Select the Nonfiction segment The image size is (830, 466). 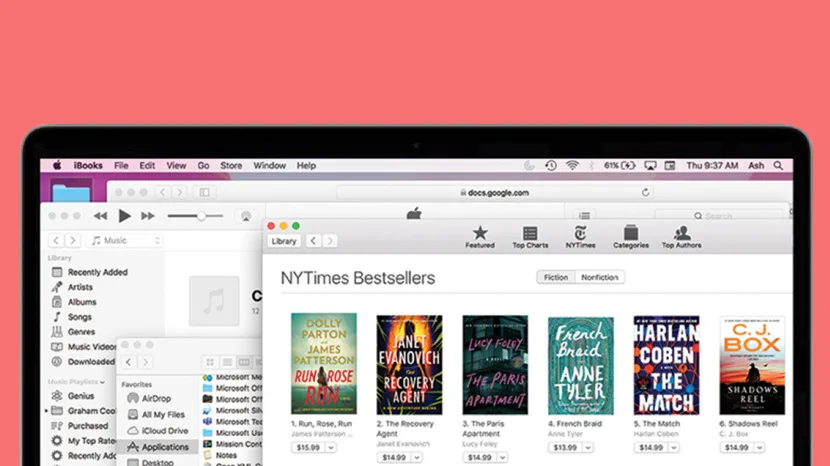click(x=600, y=277)
